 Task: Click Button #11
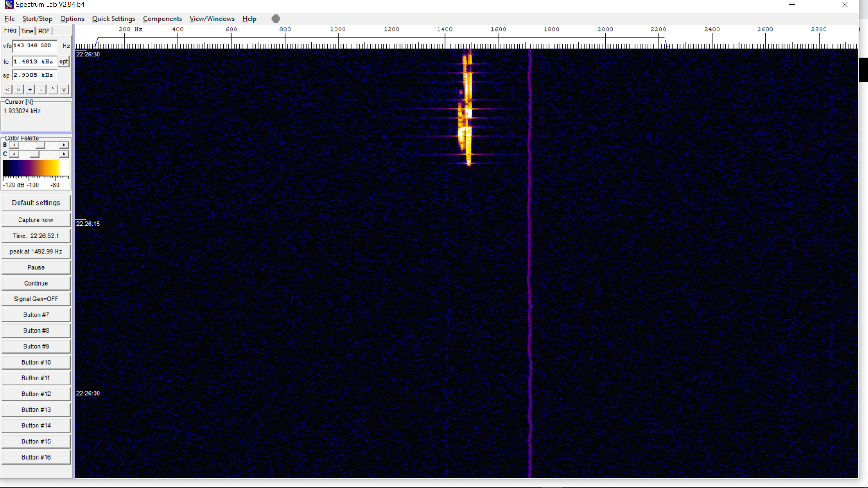coord(36,378)
